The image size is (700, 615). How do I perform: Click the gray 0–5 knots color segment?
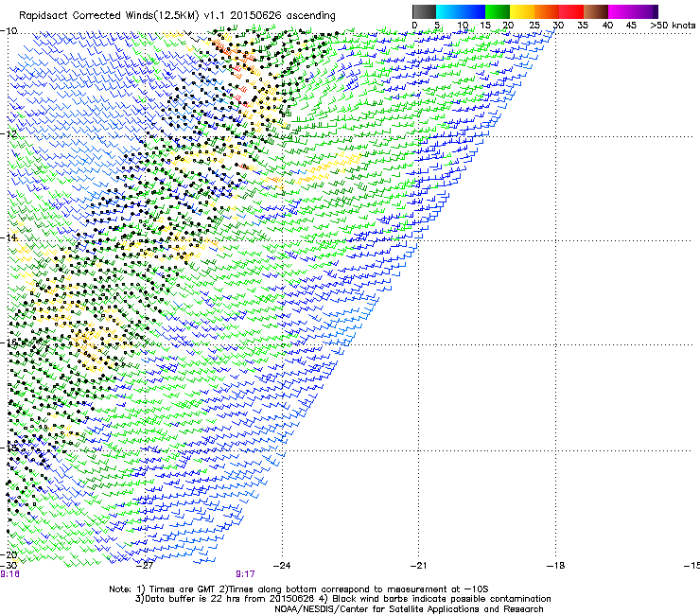(x=424, y=11)
